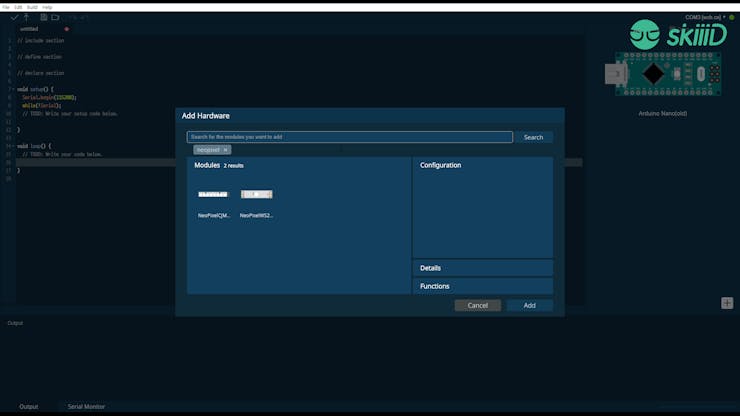The width and height of the screenshot is (740, 416).
Task: Click the '// declare section' comment line
Action: [x=41, y=73]
